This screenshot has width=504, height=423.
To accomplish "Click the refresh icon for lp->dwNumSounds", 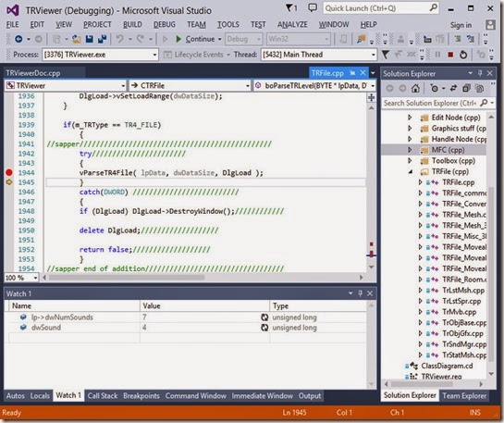I will tap(264, 317).
